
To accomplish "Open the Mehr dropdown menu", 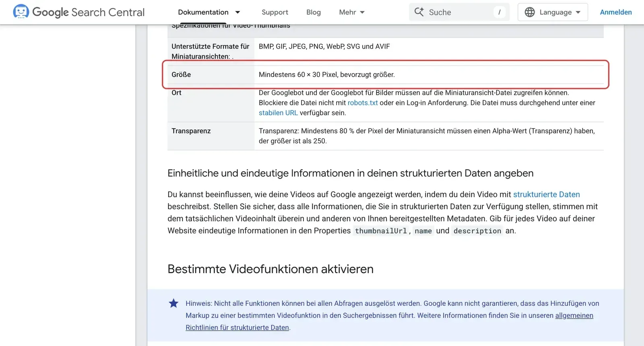I will point(352,12).
